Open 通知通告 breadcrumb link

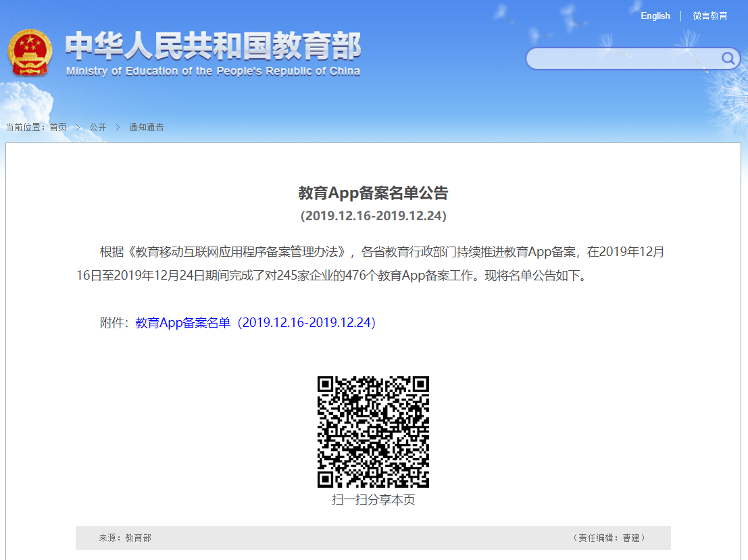tap(147, 128)
